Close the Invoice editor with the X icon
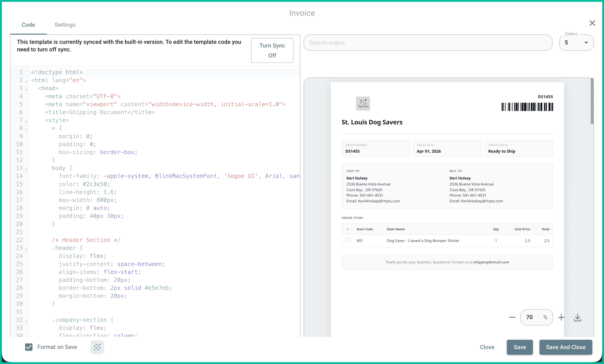The image size is (604, 364). (592, 23)
